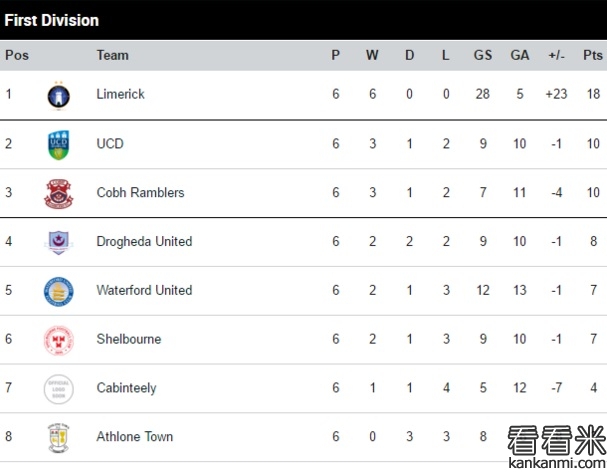This screenshot has height=472, width=607.
Task: Click the Waterford United team name
Action: coord(144,290)
